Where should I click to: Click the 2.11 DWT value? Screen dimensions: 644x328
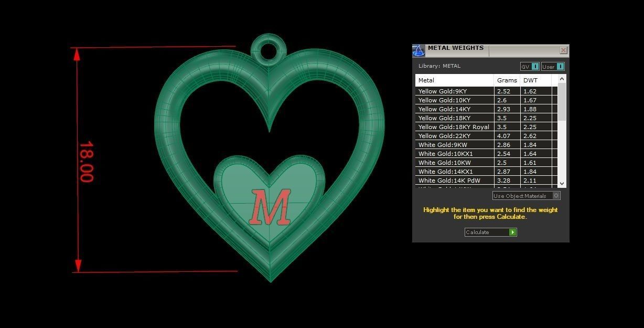[x=530, y=181]
